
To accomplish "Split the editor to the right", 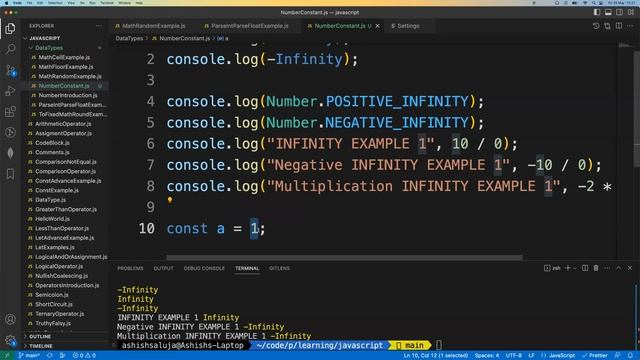I will [619, 26].
